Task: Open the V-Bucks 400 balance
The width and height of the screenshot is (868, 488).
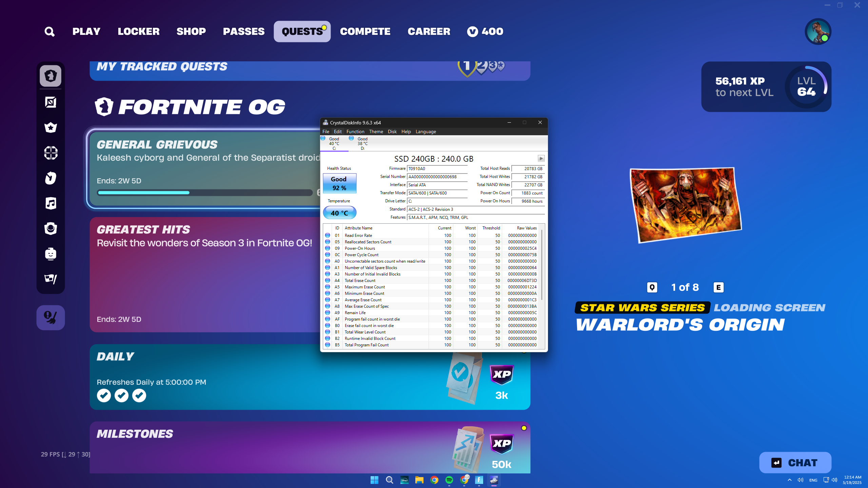Action: click(x=485, y=32)
